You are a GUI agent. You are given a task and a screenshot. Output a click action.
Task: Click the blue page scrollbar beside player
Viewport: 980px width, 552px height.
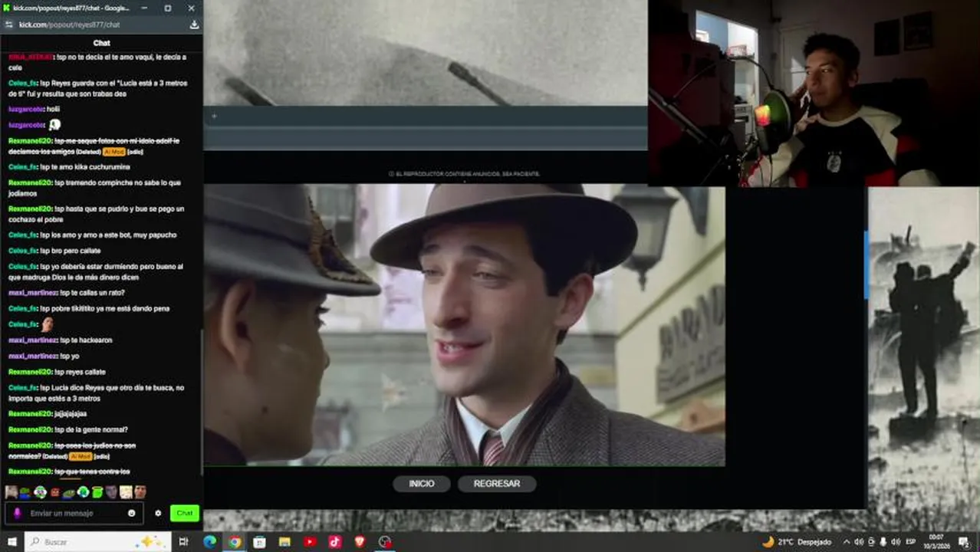867,264
